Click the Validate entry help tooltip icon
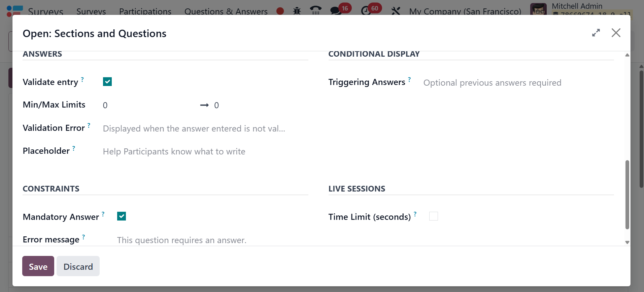This screenshot has height=292, width=644. point(82,80)
